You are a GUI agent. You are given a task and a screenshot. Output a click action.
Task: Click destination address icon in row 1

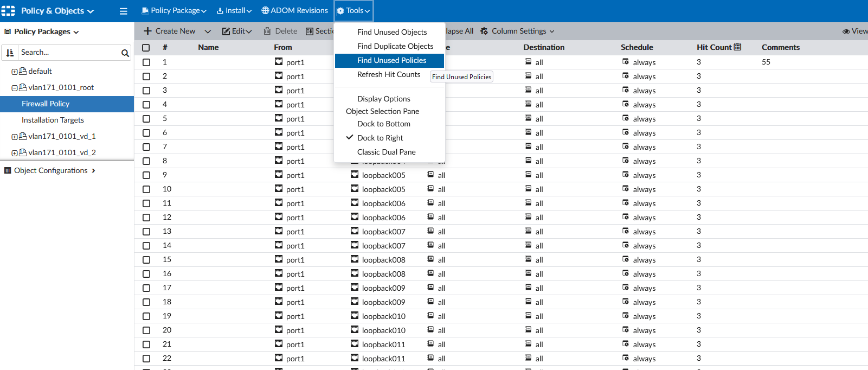(x=528, y=62)
